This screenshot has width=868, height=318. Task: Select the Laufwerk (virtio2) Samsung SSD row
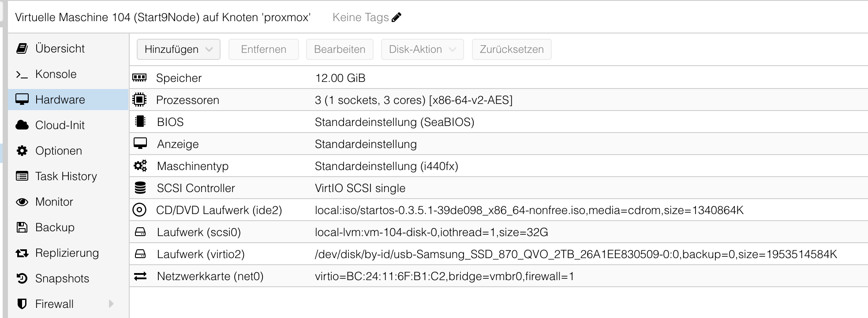click(499, 254)
